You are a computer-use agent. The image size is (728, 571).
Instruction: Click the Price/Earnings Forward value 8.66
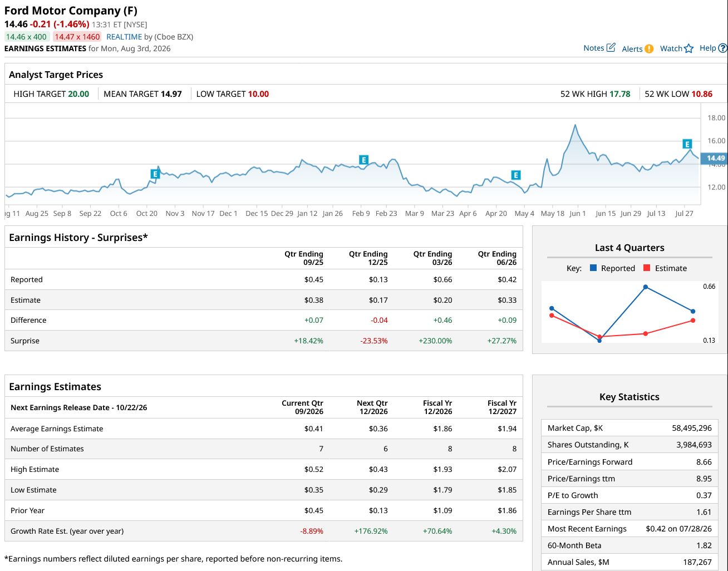[x=704, y=462]
